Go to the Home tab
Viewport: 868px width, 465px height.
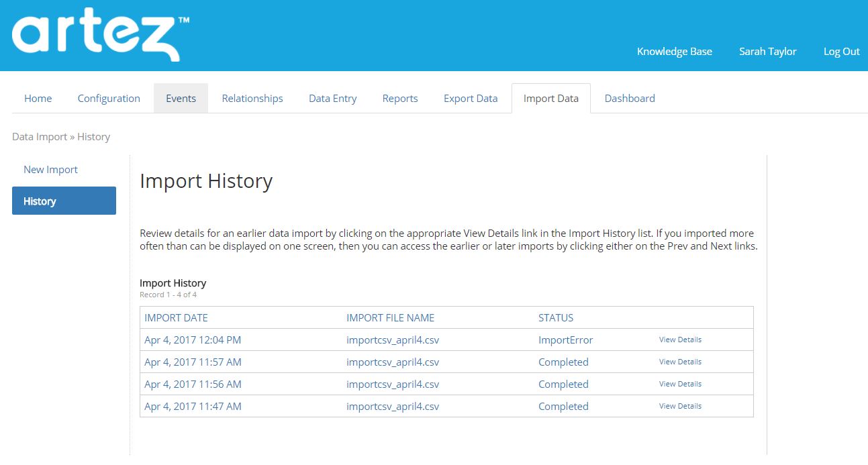point(38,99)
